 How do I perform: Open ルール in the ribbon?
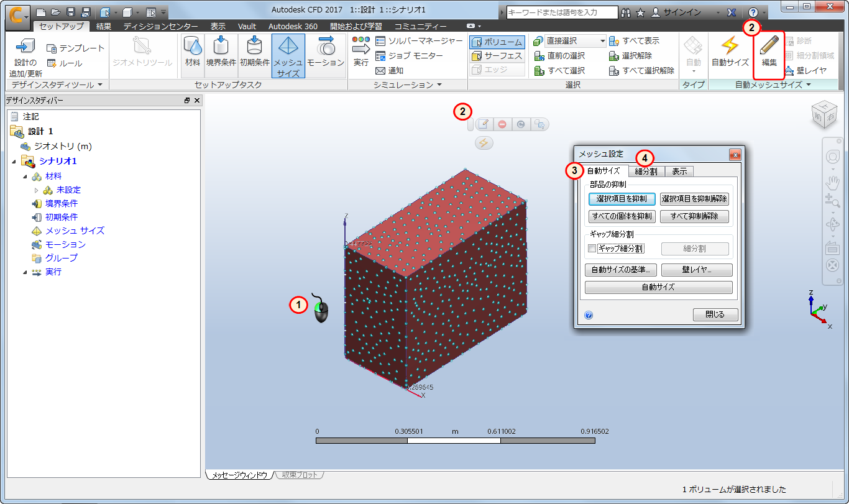point(65,63)
